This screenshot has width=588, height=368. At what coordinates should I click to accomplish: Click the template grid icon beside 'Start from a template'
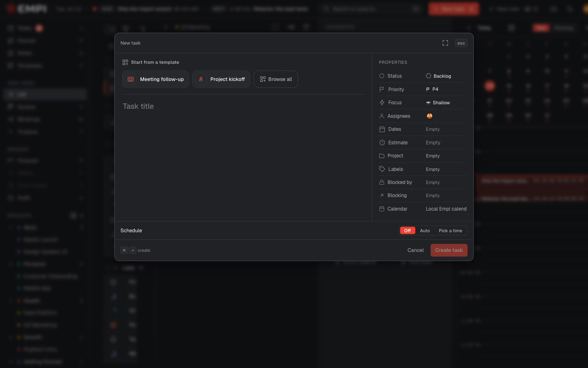click(125, 62)
